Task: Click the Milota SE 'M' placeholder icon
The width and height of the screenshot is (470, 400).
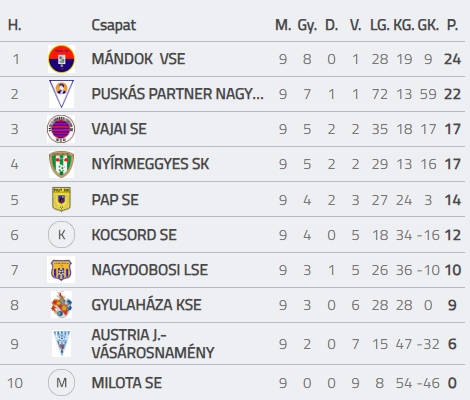Action: (61, 383)
